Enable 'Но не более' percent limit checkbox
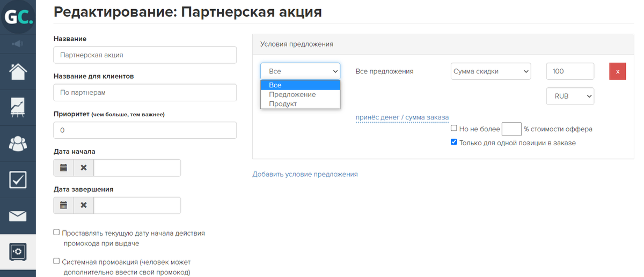This screenshot has width=644, height=277. [454, 129]
